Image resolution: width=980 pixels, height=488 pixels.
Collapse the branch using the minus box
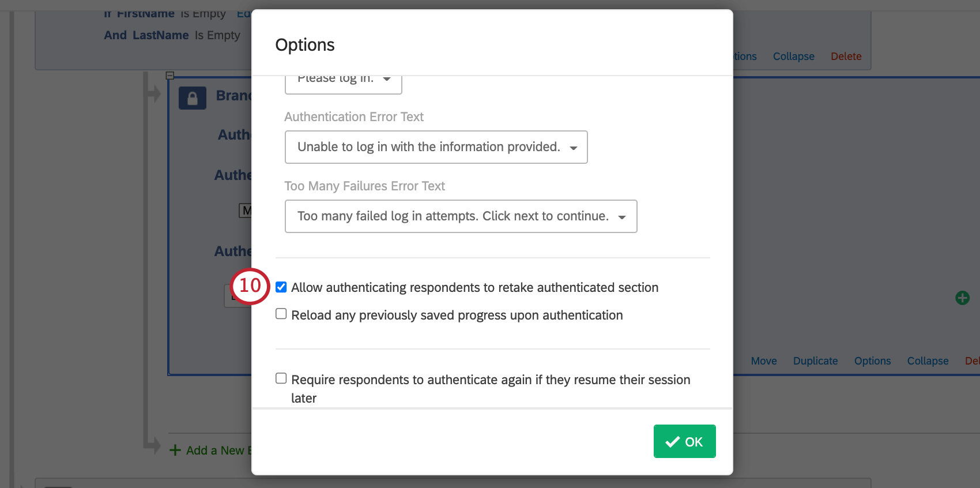pyautogui.click(x=170, y=75)
